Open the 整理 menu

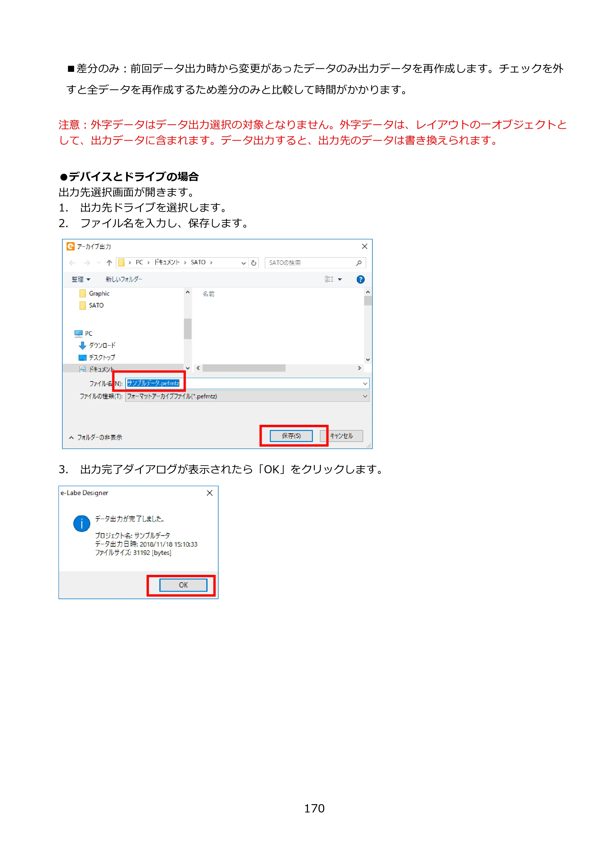(81, 279)
